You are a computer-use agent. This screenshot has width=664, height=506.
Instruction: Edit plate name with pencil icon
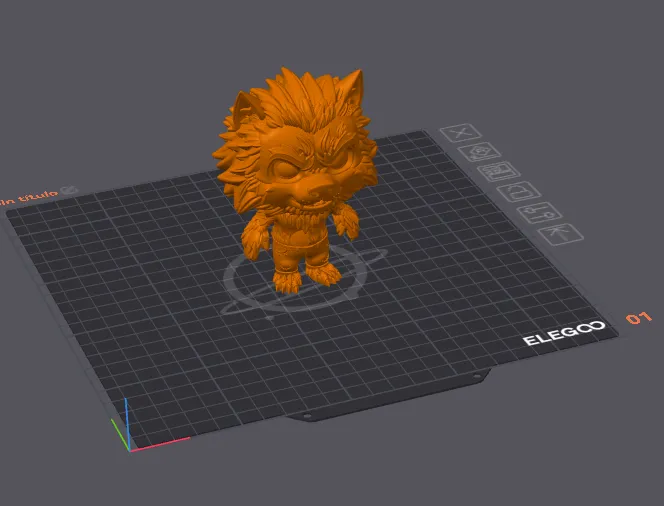click(69, 191)
